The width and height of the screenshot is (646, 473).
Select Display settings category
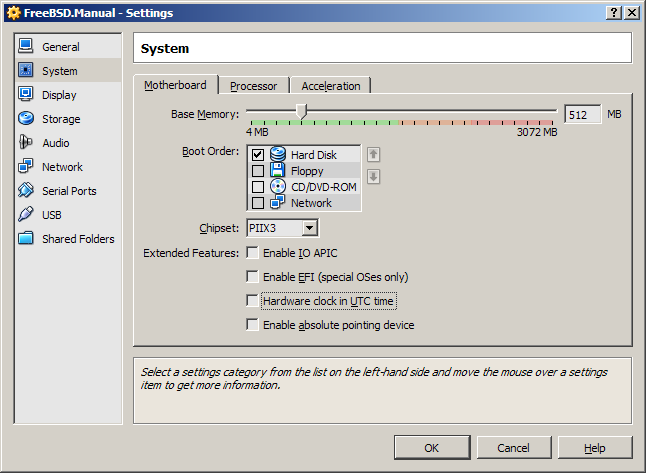pyautogui.click(x=68, y=95)
